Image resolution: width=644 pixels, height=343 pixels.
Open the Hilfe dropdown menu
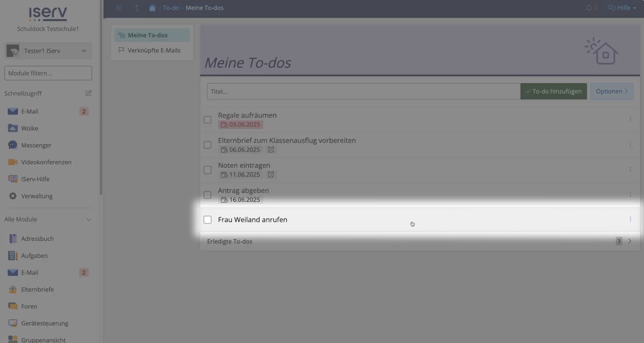pyautogui.click(x=622, y=7)
